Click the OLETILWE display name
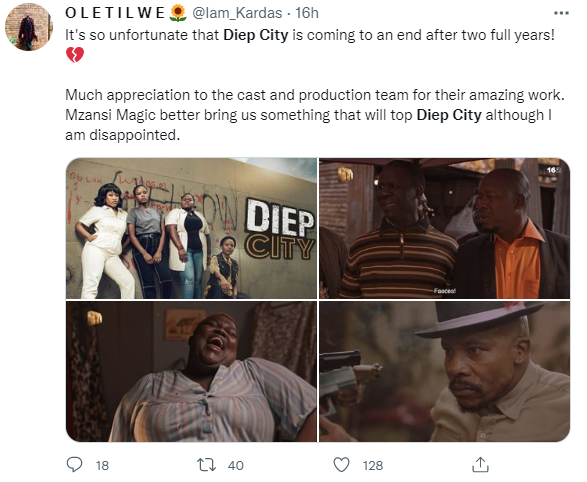 point(115,13)
